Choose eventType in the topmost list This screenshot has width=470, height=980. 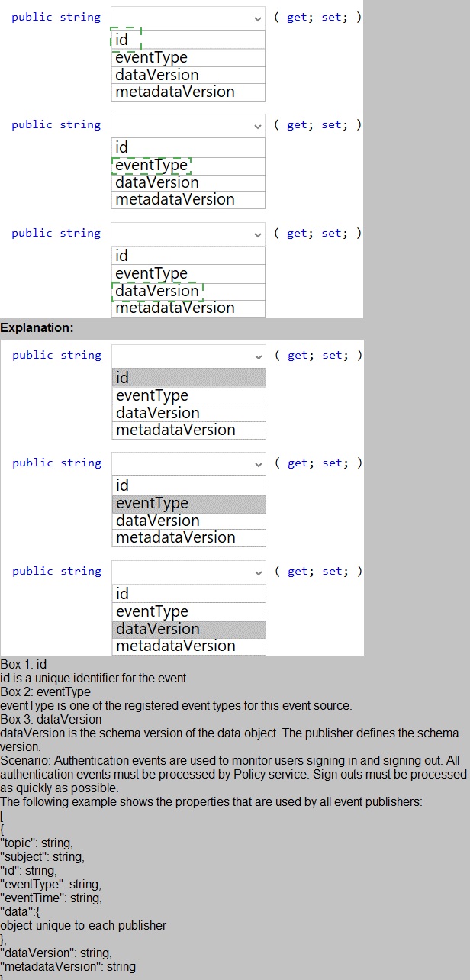(151, 58)
